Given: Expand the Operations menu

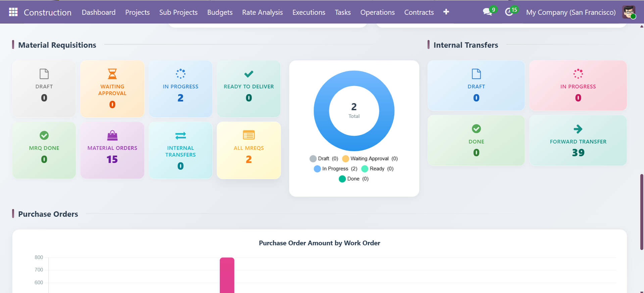Looking at the screenshot, I should point(377,12).
